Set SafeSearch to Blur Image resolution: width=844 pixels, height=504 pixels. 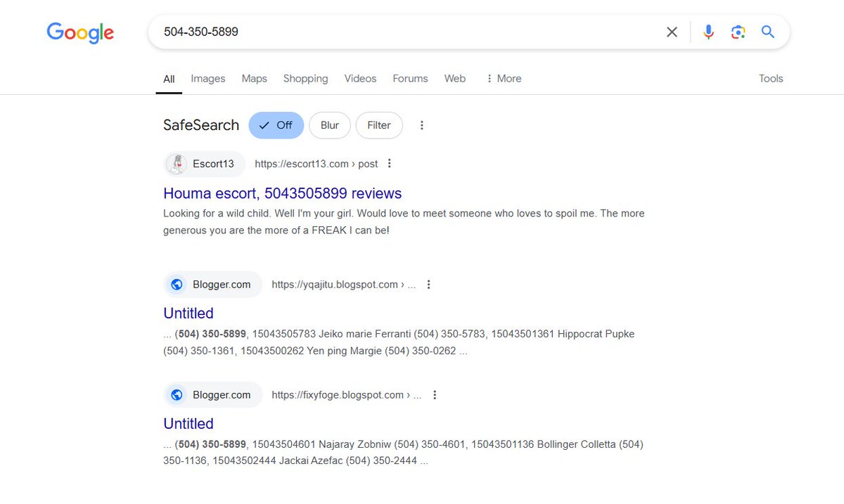pyautogui.click(x=330, y=125)
